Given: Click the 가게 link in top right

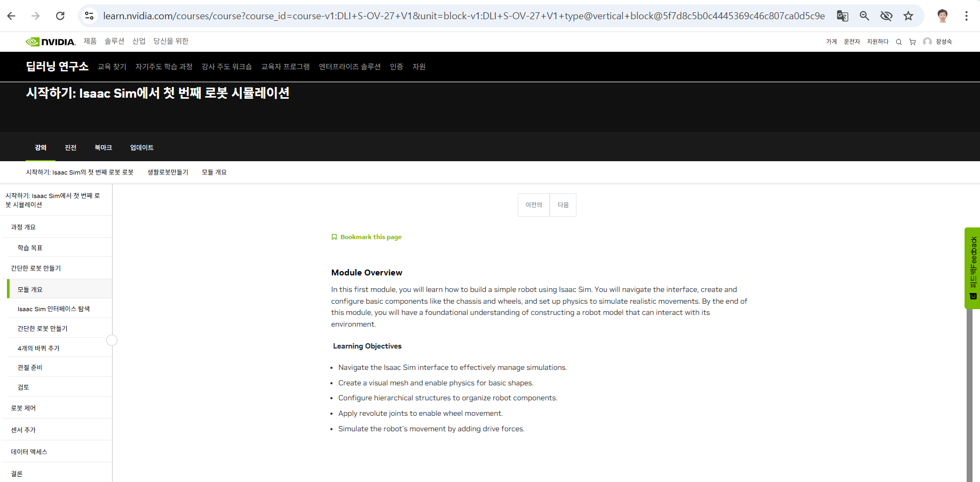Looking at the screenshot, I should pyautogui.click(x=832, y=42).
